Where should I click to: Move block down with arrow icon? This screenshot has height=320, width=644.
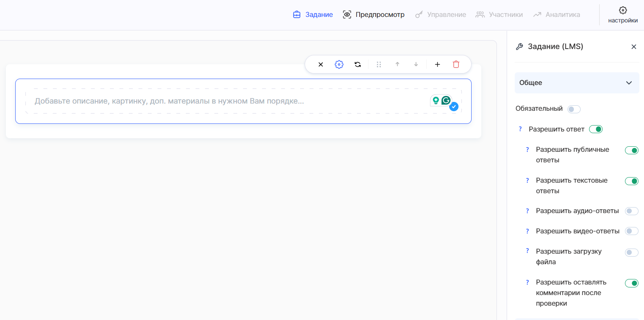(x=416, y=64)
